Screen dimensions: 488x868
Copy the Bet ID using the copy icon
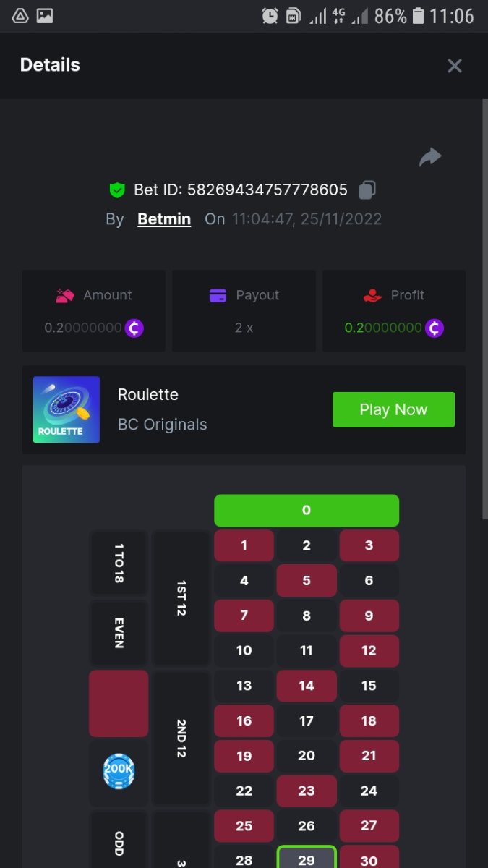coord(367,190)
